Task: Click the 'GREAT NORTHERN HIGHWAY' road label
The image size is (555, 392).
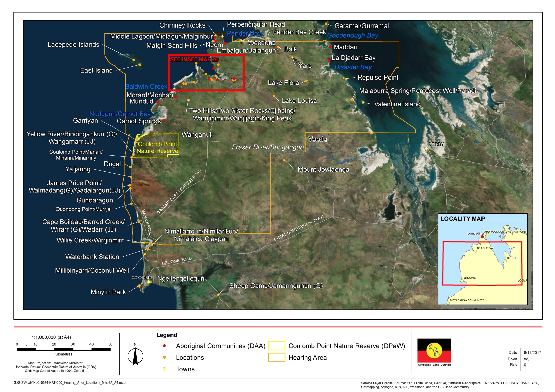Action: pos(299,227)
